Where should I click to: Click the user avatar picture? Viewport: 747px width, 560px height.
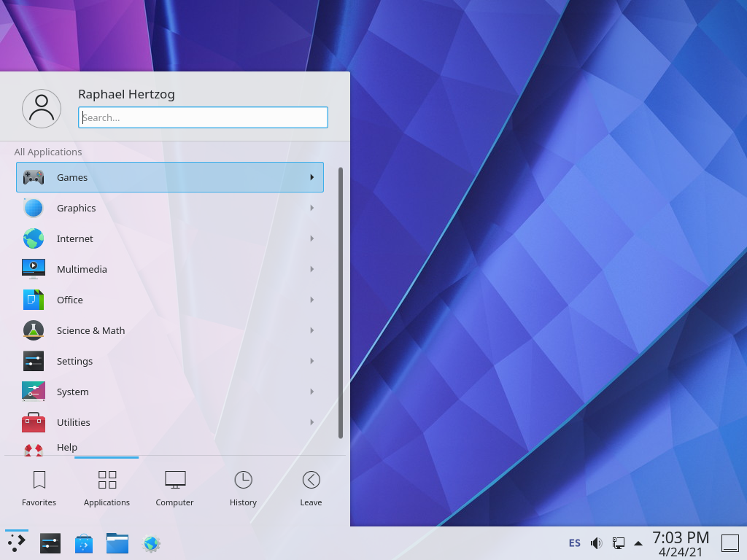[42, 107]
